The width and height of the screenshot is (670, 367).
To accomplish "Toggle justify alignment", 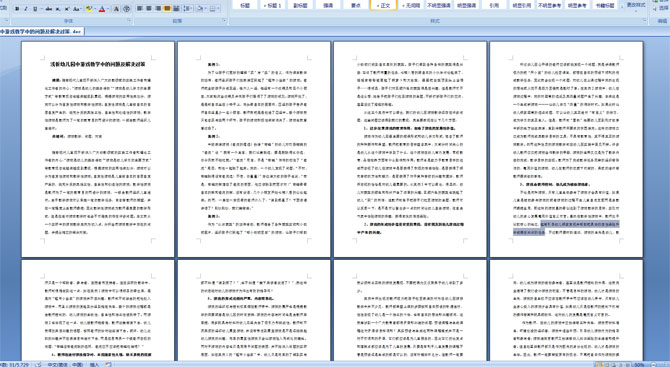I will (x=167, y=9).
